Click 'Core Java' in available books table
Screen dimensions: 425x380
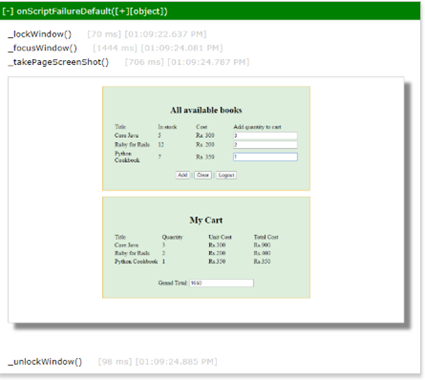tap(126, 135)
